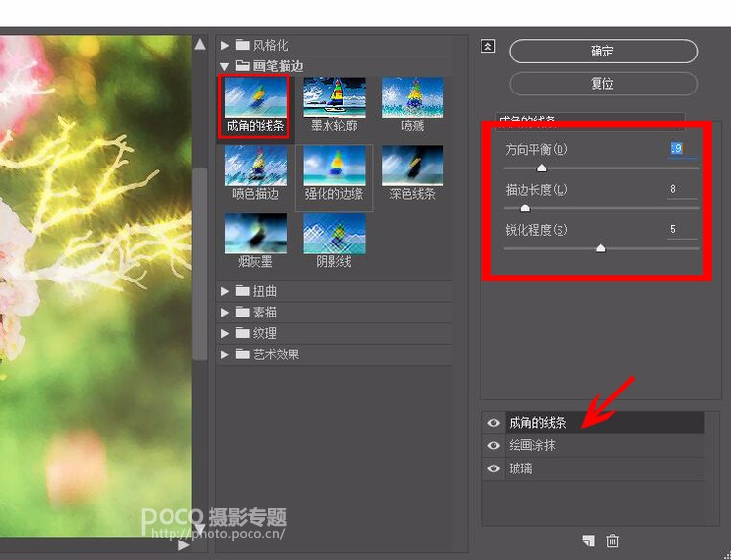Collapse the 画笔描边 filter folder

225,66
